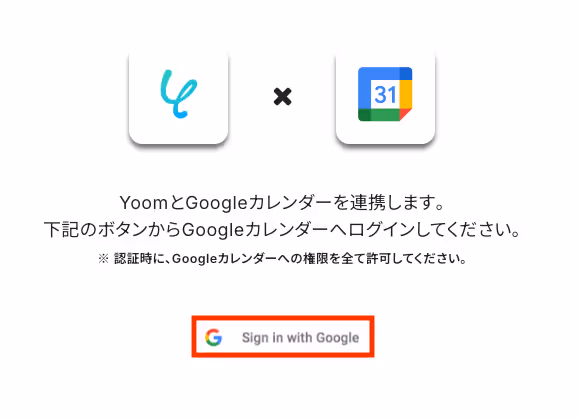Click the "Sign in with Google" label text
This screenshot has height=418, width=578.
click(x=300, y=338)
